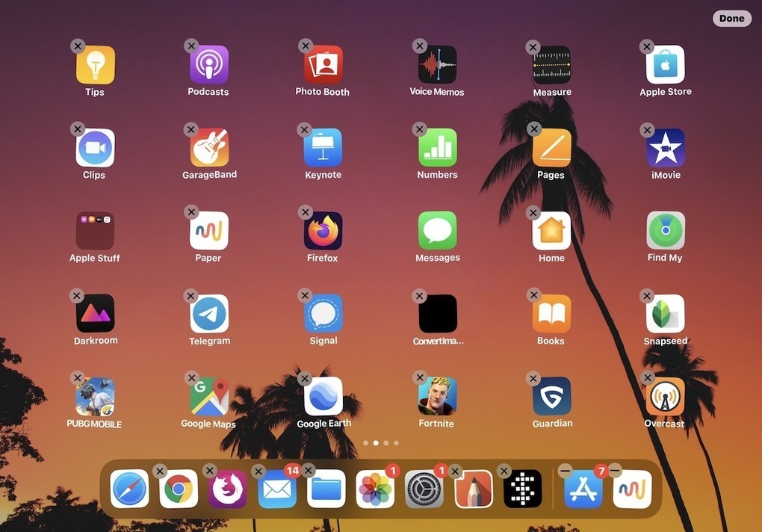Go to the third home screen page dot

(x=386, y=443)
